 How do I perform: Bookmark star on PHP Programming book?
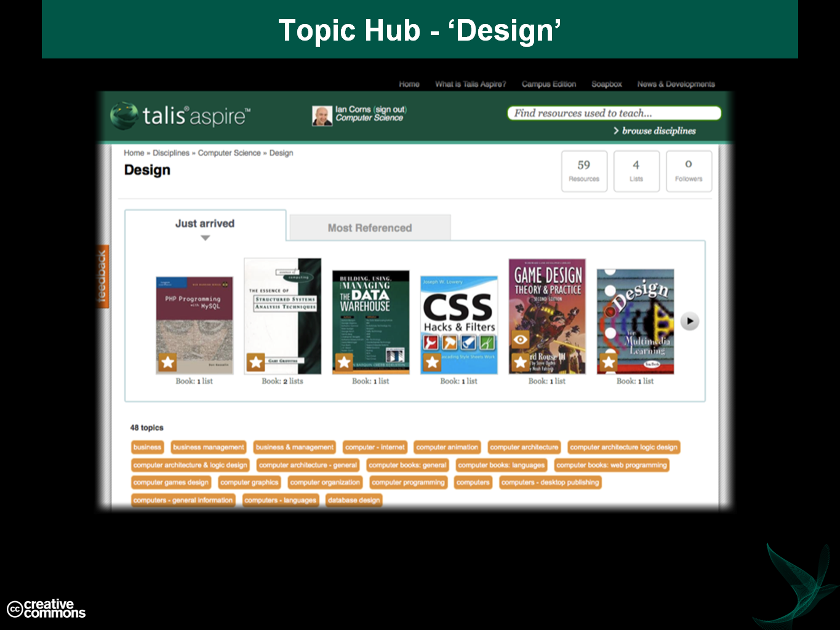pos(167,362)
